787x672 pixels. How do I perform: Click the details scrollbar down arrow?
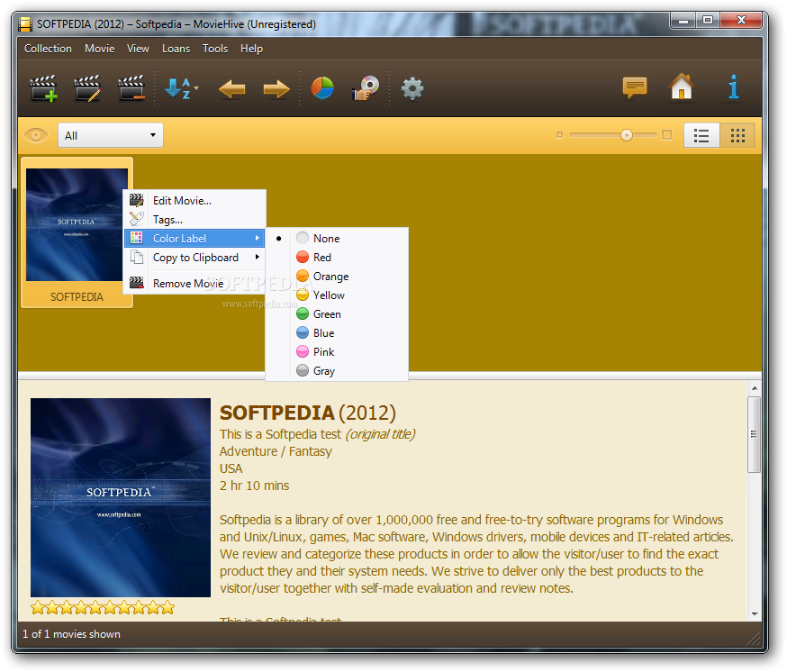[755, 614]
